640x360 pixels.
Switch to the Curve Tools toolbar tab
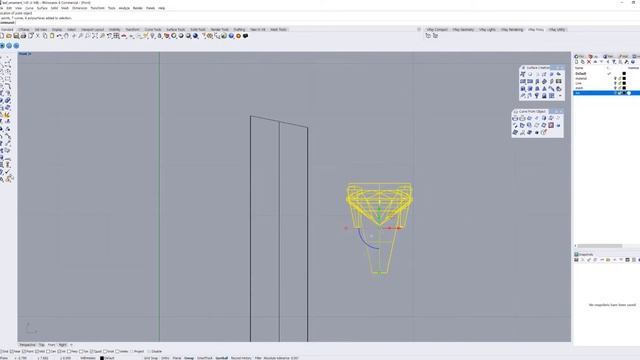click(153, 29)
